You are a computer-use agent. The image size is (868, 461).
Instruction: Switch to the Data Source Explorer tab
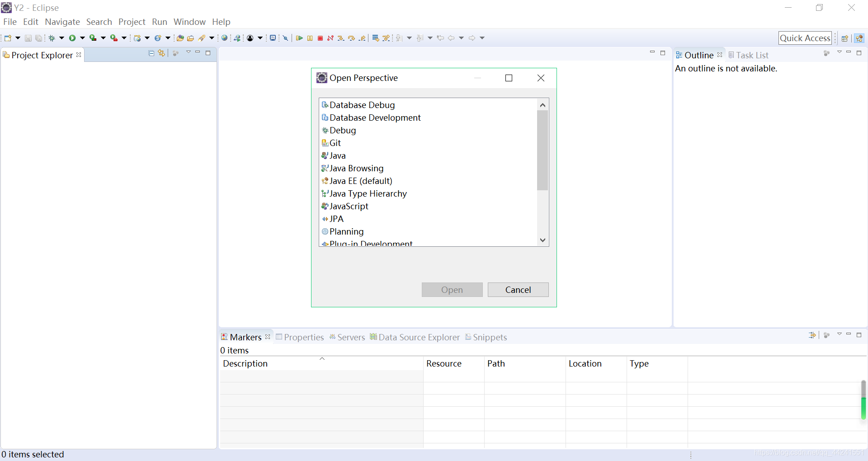pyautogui.click(x=415, y=337)
